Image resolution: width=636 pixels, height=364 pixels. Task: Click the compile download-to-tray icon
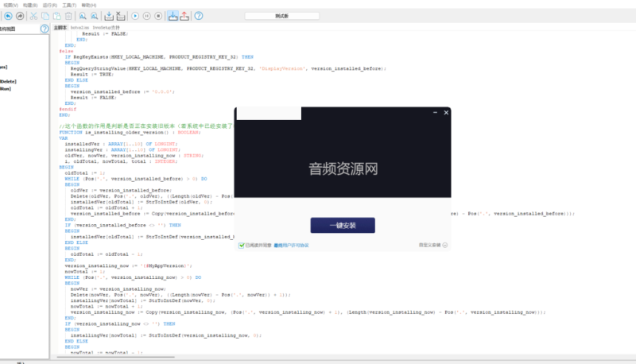[109, 16]
